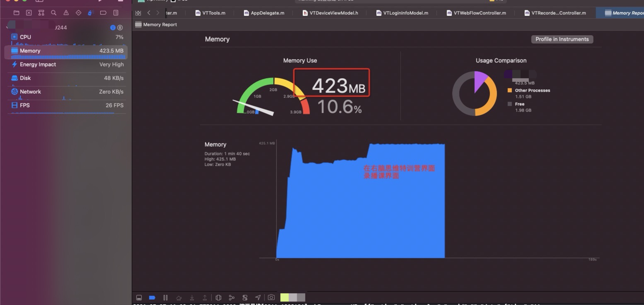Viewport: 644px width, 305px height.
Task: Open the Find navigator magnifier icon
Action: 53,13
